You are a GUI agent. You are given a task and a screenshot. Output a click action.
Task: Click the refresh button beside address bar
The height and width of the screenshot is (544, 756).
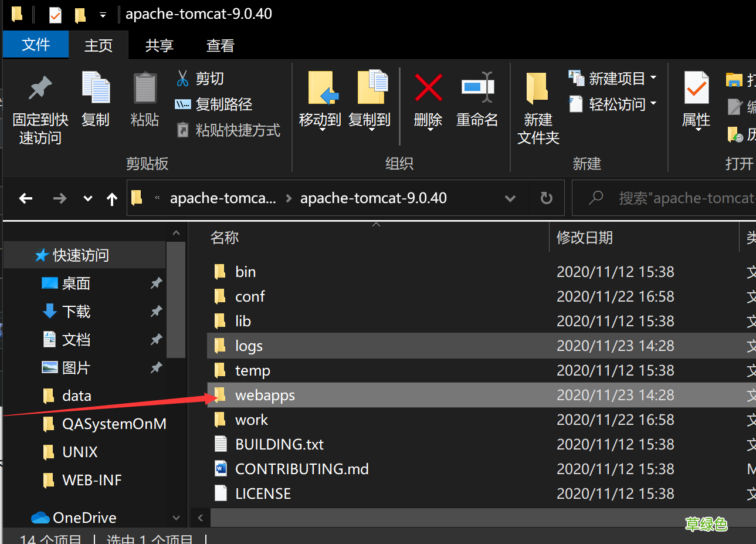(546, 198)
